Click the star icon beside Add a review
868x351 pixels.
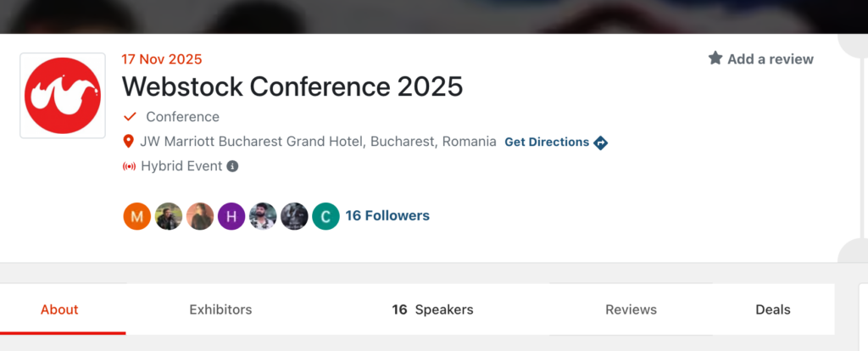[715, 58]
